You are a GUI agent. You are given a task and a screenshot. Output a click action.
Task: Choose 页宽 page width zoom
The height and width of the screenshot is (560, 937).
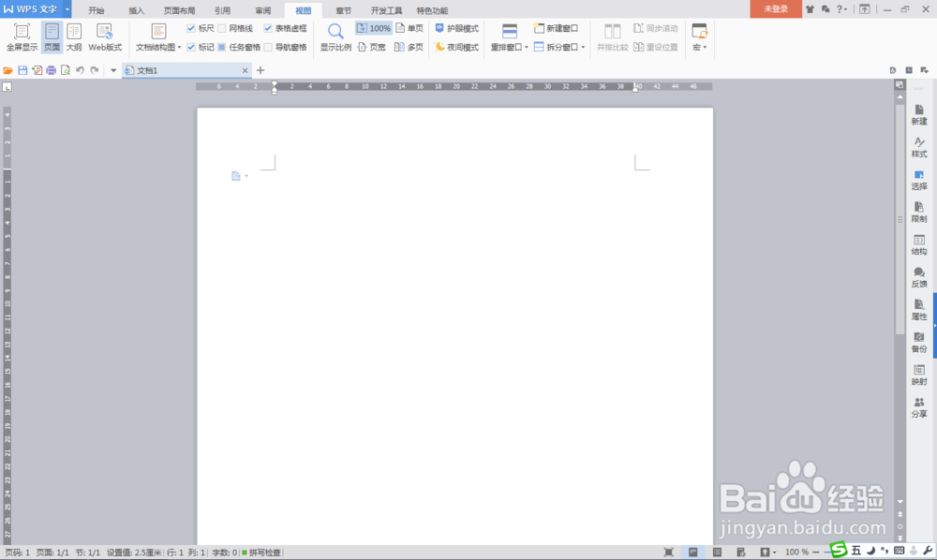point(372,47)
